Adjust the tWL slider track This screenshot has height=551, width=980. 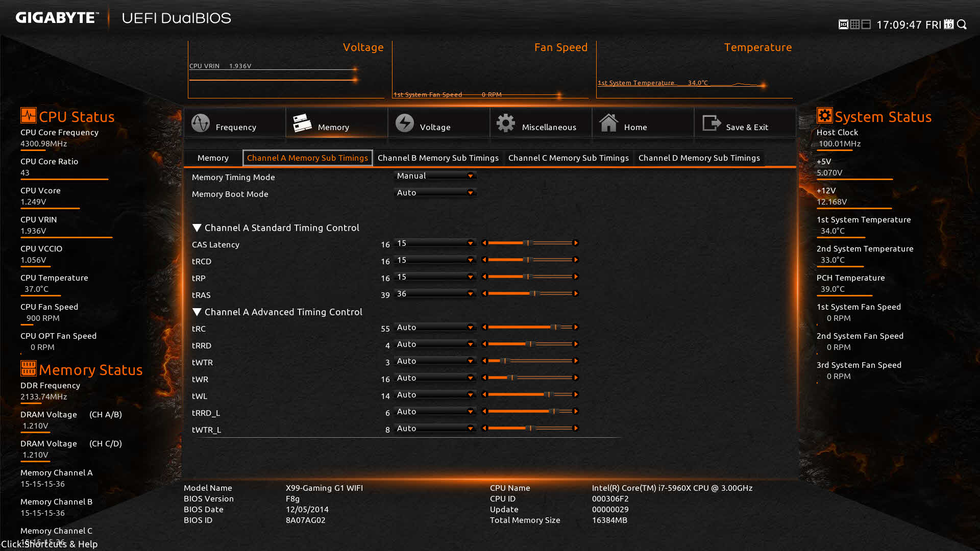530,394
